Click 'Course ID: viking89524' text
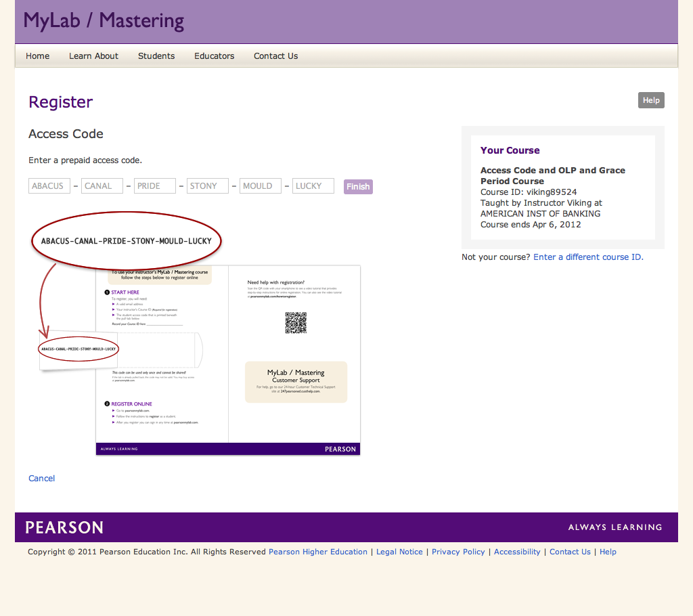The image size is (693, 616). (529, 192)
